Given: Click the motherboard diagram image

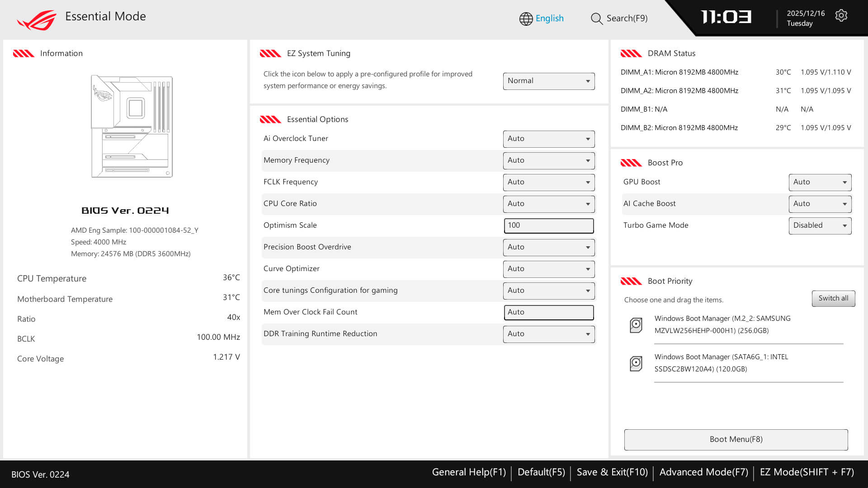Looking at the screenshot, I should coord(132,127).
